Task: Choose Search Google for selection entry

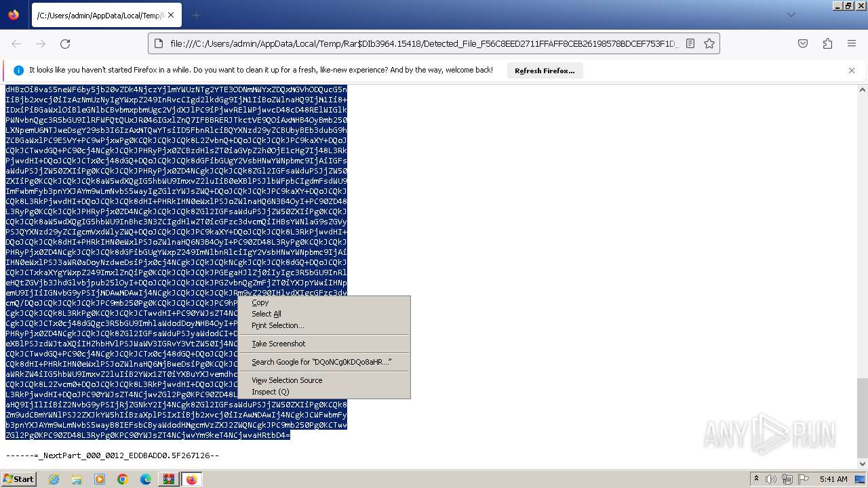Action: click(324, 362)
